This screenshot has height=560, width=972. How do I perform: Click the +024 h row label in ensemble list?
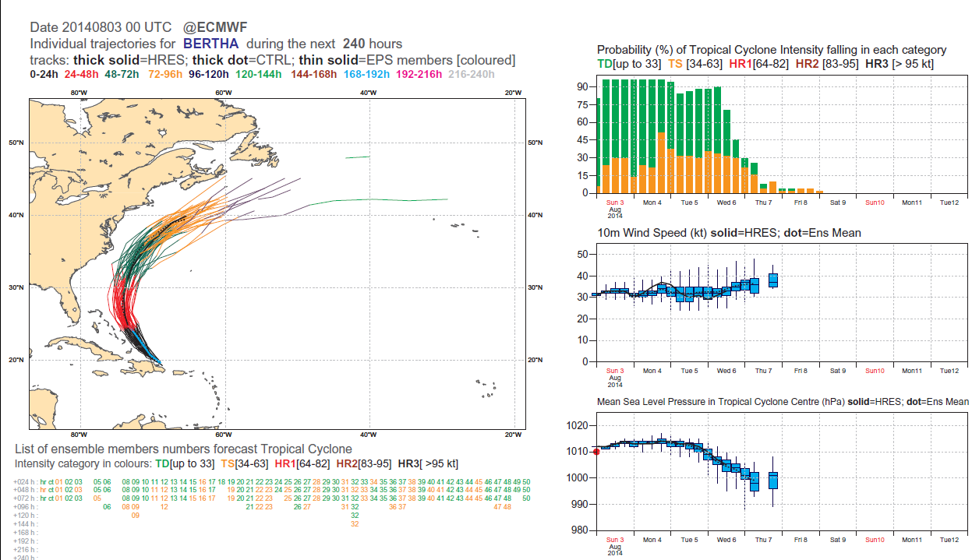[x=24, y=483]
